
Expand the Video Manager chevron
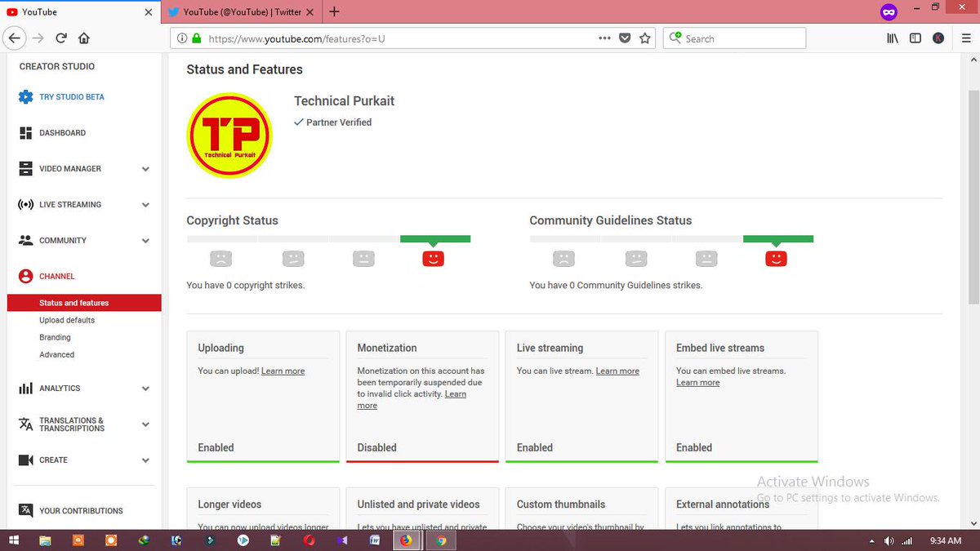[x=145, y=169]
